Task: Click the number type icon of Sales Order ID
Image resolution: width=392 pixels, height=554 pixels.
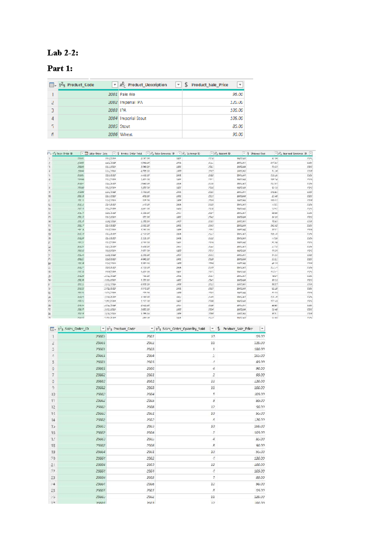Action: coord(54,153)
